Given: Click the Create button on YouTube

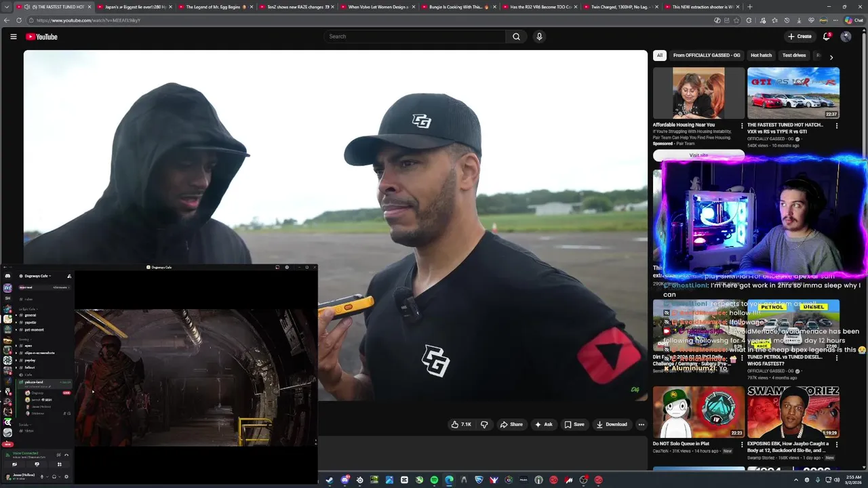Looking at the screenshot, I should [x=800, y=37].
